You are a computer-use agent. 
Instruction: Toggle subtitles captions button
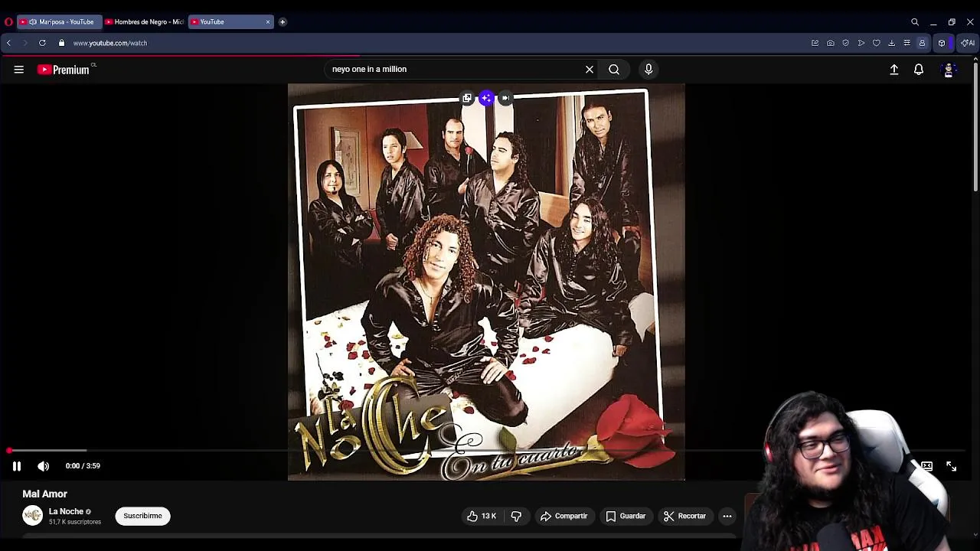click(926, 466)
